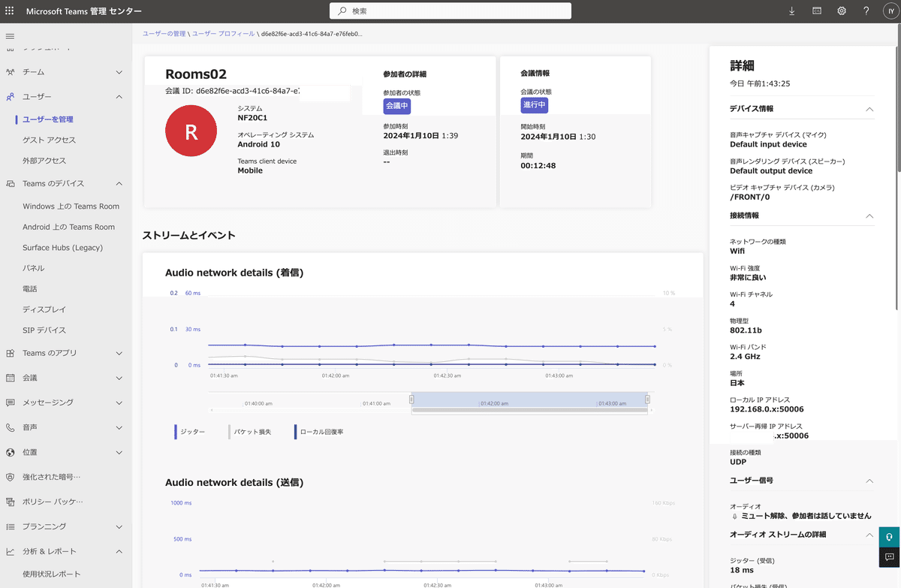This screenshot has width=901, height=588.
Task: Click right handle of chart range slider
Action: pyautogui.click(x=648, y=400)
